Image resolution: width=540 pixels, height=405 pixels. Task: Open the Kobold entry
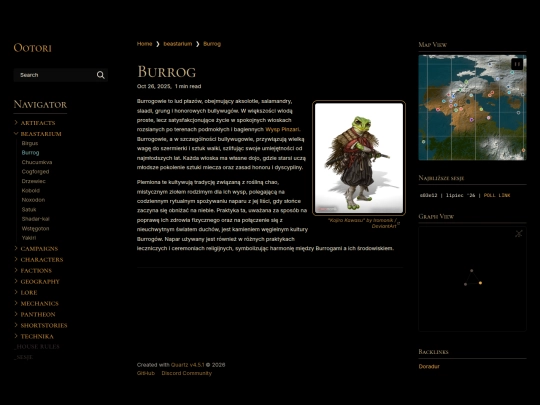click(x=31, y=190)
